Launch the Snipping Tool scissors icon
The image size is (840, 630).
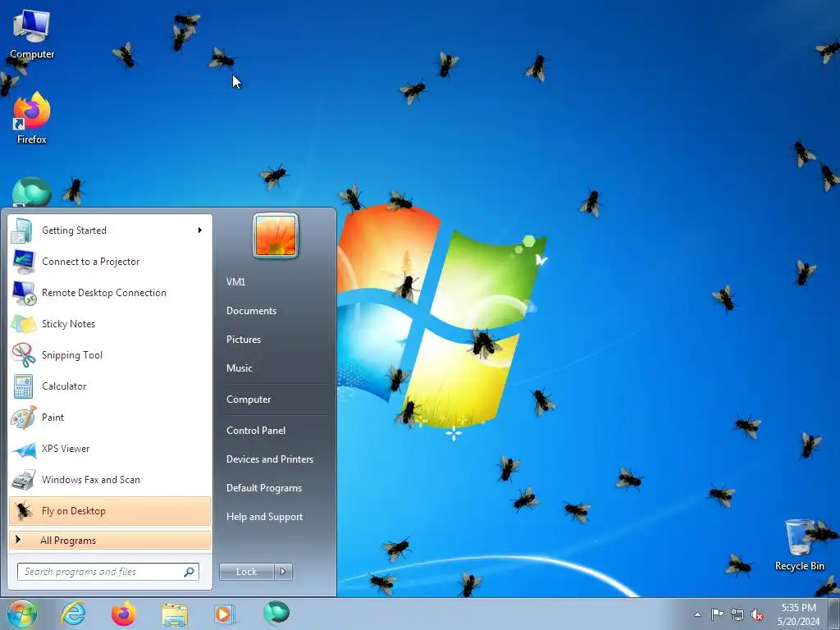[x=23, y=354]
